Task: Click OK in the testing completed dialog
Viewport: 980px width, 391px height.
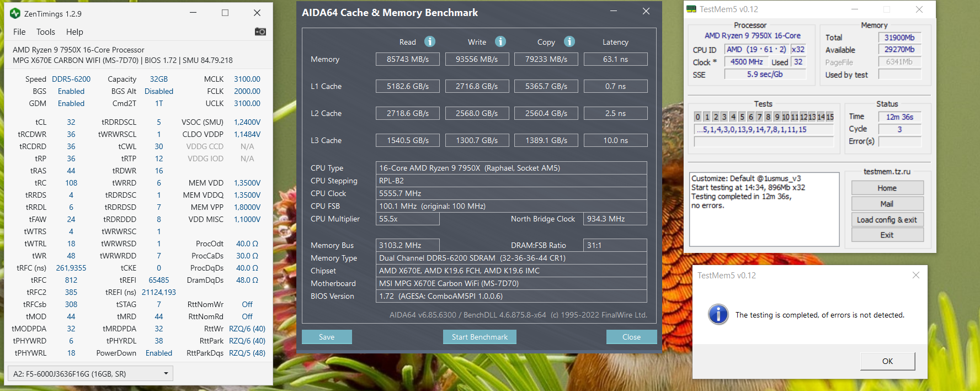Action: (887, 361)
